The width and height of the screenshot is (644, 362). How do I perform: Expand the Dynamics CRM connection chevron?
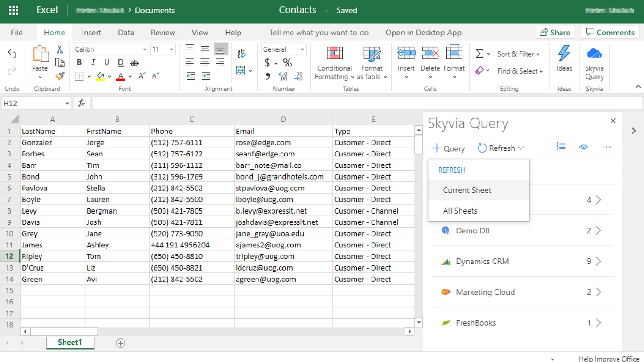click(598, 261)
